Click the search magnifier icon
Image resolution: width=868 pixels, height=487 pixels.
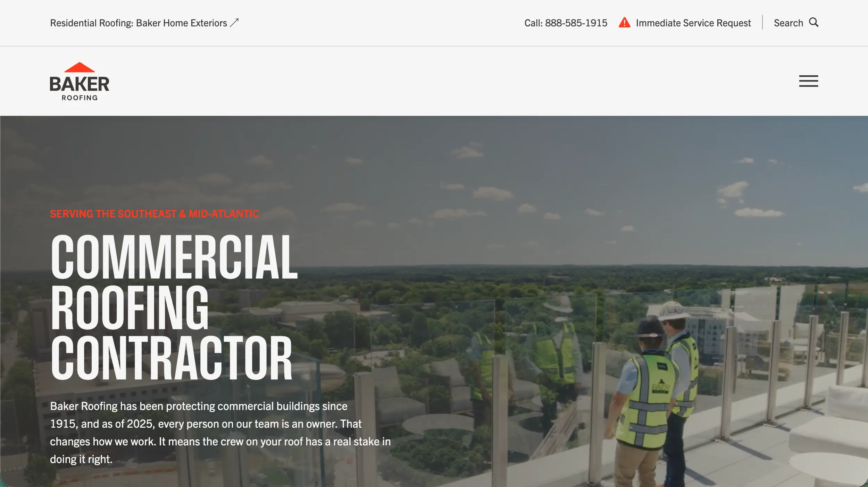[x=813, y=23]
